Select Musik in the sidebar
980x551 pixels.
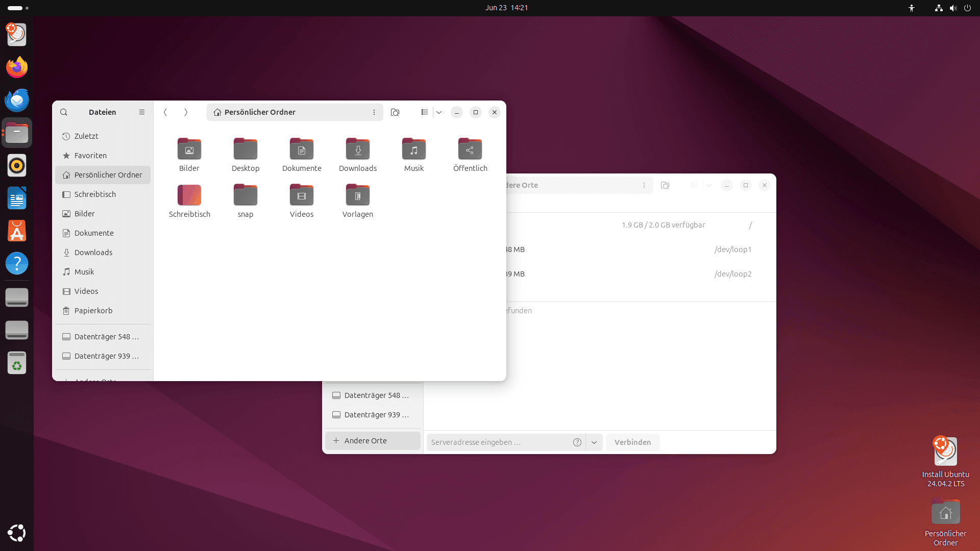click(103, 272)
